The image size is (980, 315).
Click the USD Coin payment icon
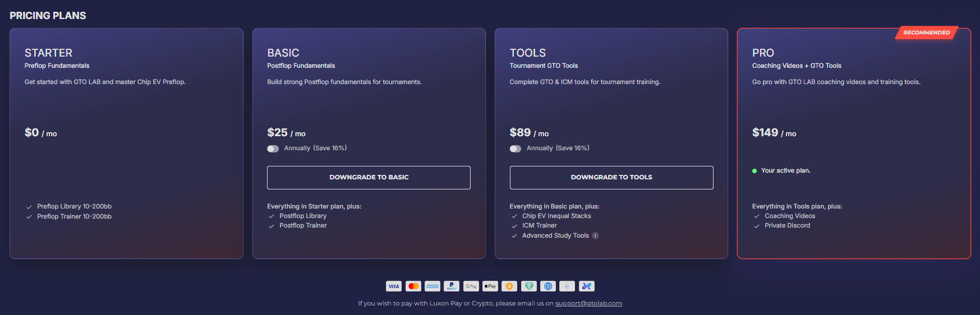click(548, 286)
